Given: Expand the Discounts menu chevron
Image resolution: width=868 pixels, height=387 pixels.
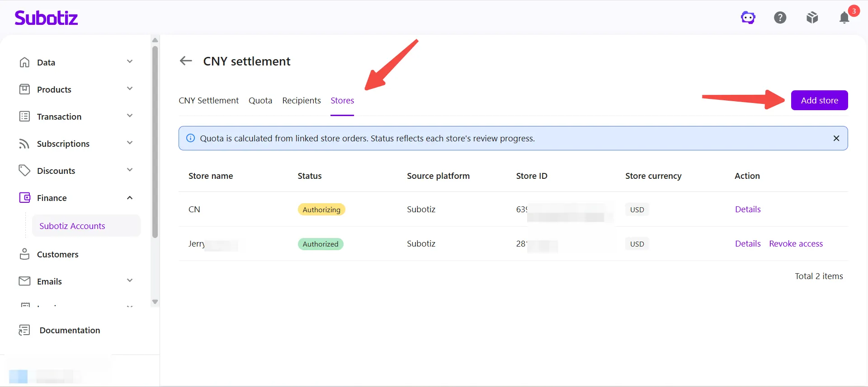Looking at the screenshot, I should click(130, 170).
